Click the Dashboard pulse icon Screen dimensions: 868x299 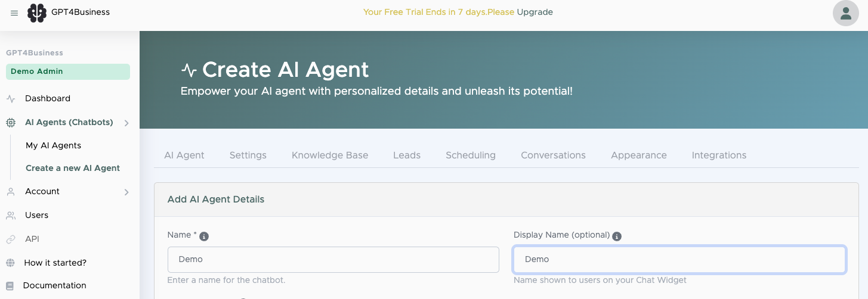(x=11, y=99)
